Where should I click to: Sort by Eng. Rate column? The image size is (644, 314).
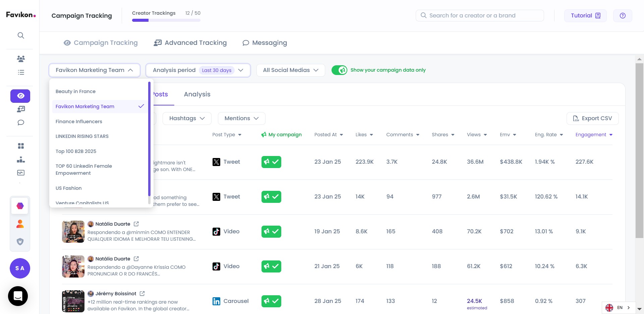pyautogui.click(x=549, y=135)
